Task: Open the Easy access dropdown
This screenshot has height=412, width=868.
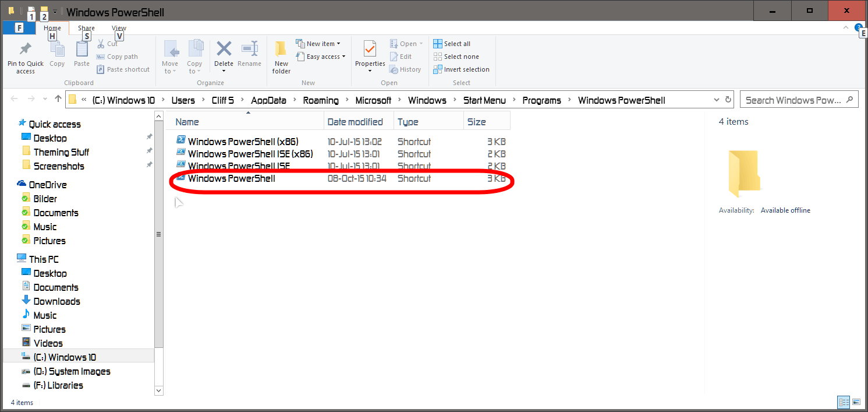Action: (320, 57)
